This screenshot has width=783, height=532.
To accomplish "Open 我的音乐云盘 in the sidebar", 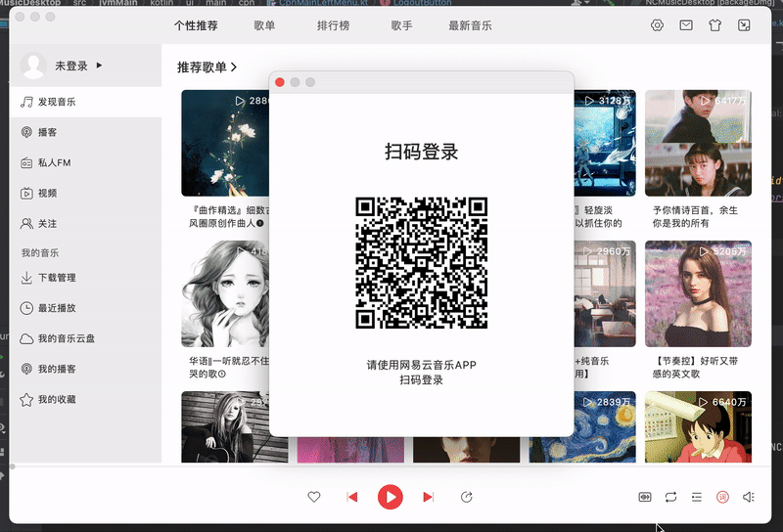I will pos(85,339).
